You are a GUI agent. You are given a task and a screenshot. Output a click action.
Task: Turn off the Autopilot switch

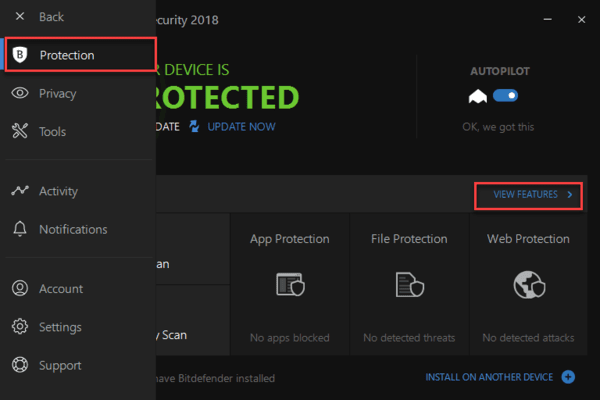tap(505, 95)
